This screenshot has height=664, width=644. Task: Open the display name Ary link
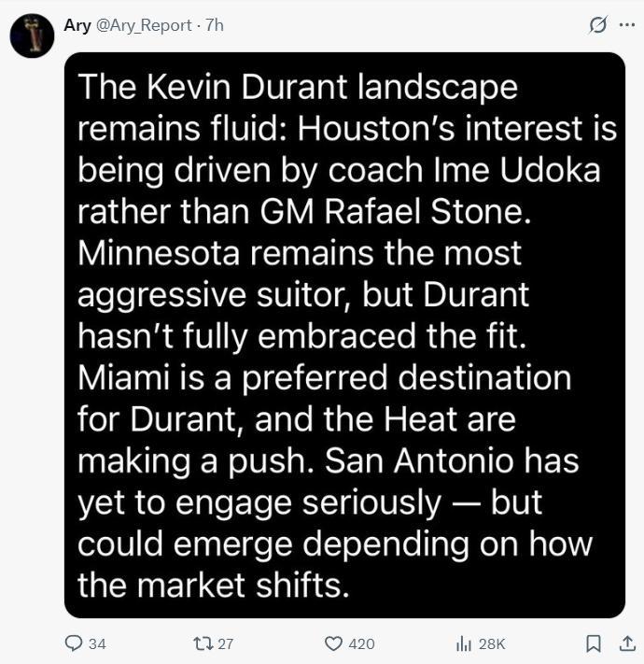coord(77,26)
